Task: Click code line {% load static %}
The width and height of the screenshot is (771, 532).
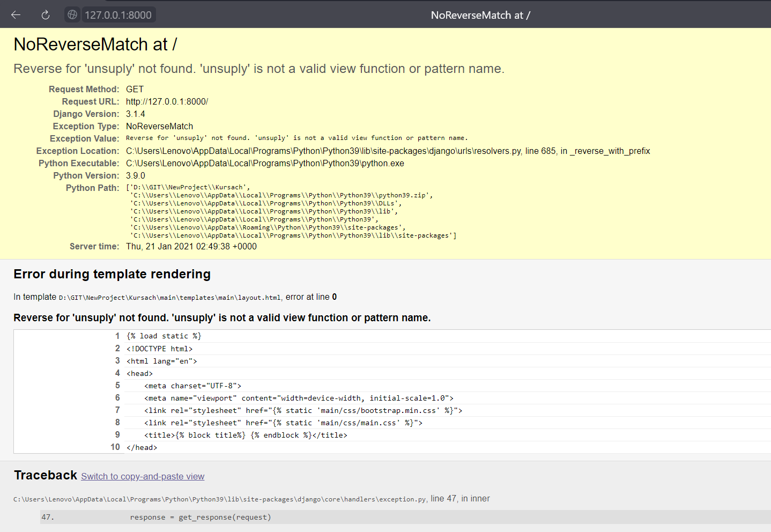Action: tap(164, 336)
